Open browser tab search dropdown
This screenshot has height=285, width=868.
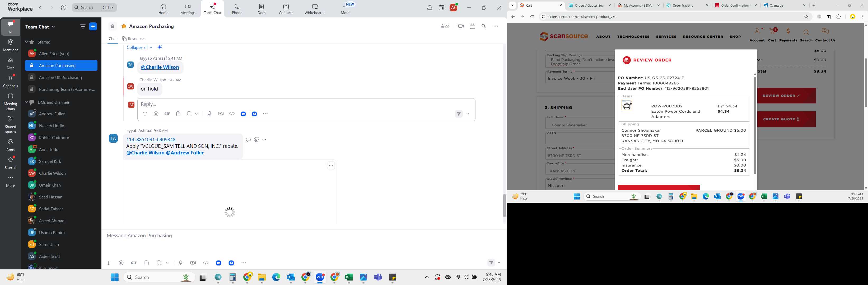coord(512,5)
